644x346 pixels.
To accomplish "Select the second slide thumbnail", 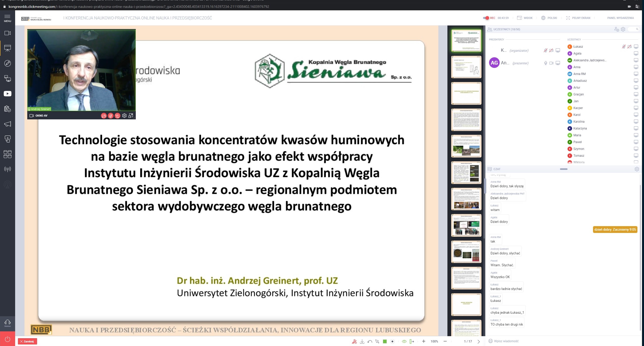I will [466, 67].
